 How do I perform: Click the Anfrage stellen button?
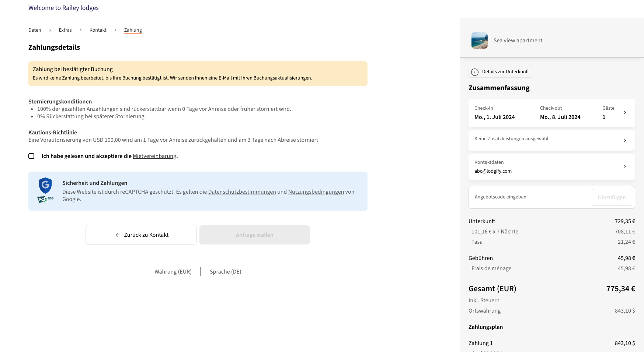click(x=255, y=235)
